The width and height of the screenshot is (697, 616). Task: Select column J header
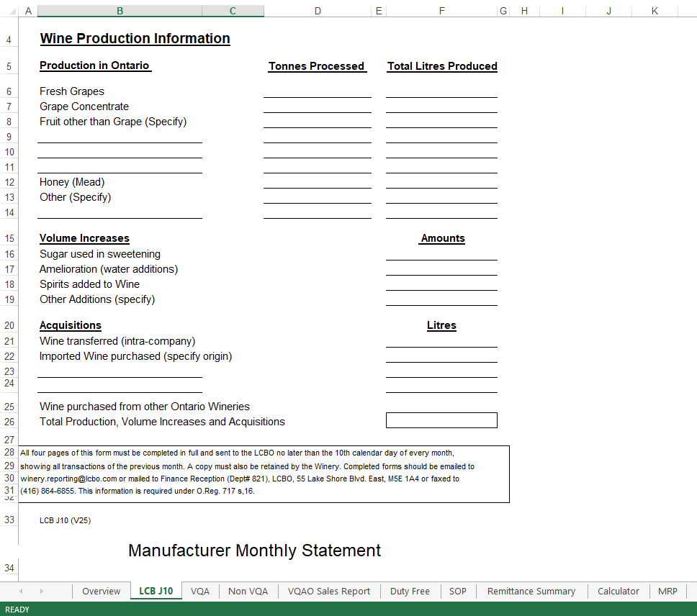(x=609, y=11)
